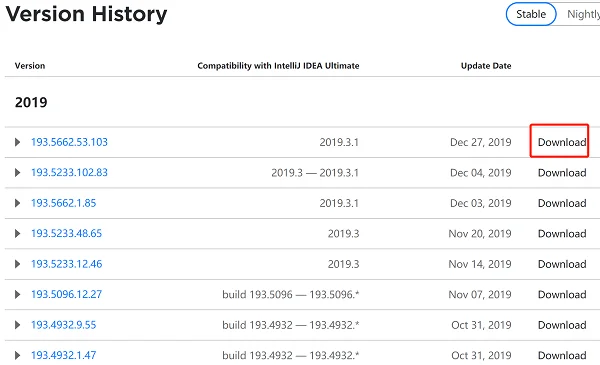Screen dimensions: 600x365
Task: Expand version 193.5096.12.27 row
Action: [x=17, y=294]
